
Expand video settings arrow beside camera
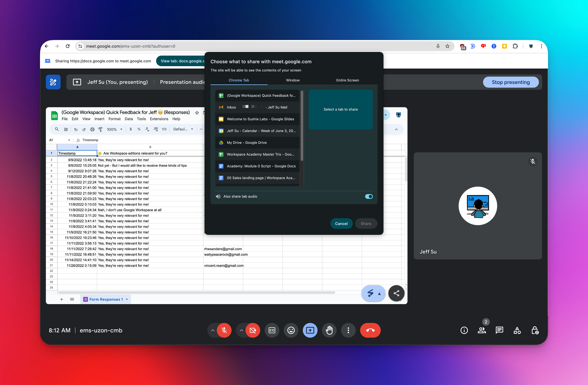(x=241, y=330)
